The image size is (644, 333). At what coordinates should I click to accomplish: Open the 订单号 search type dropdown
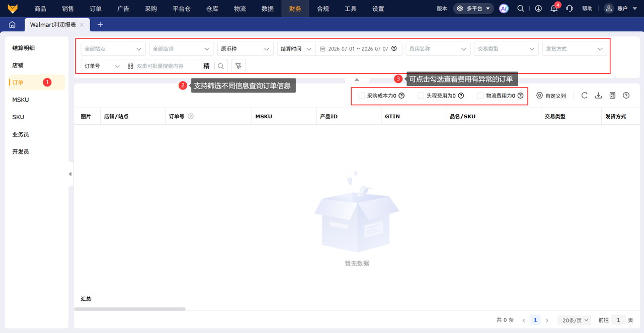(102, 66)
